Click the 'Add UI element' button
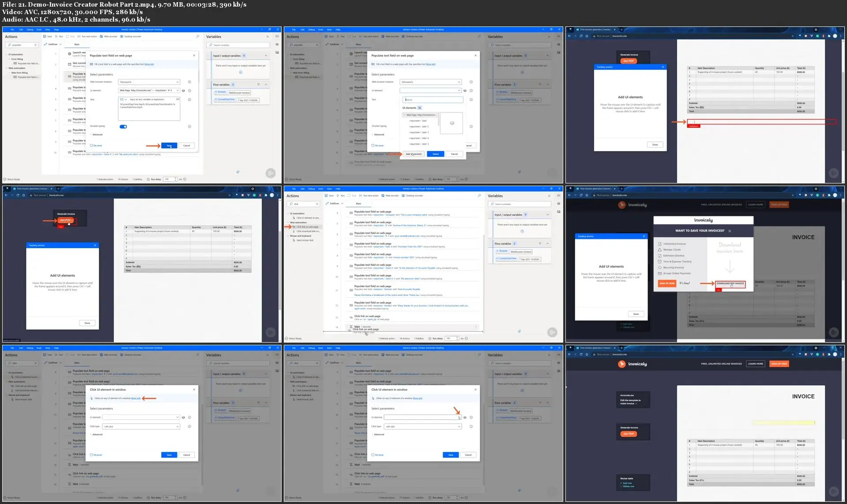847x504 pixels. point(414,154)
